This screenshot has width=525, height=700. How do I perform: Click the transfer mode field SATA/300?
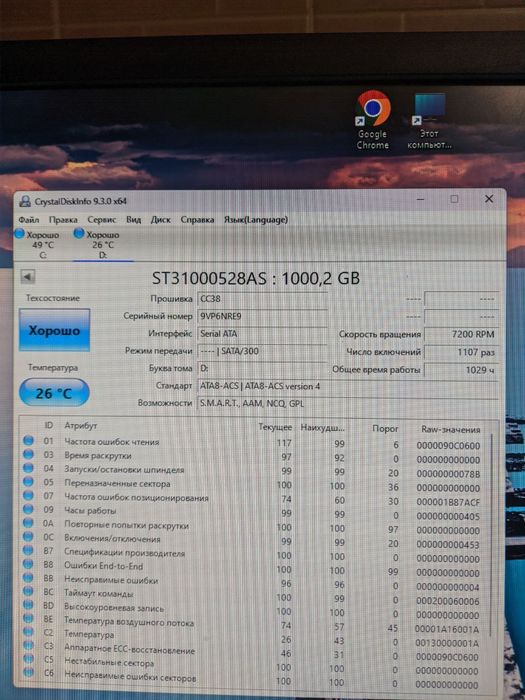pyautogui.click(x=262, y=351)
